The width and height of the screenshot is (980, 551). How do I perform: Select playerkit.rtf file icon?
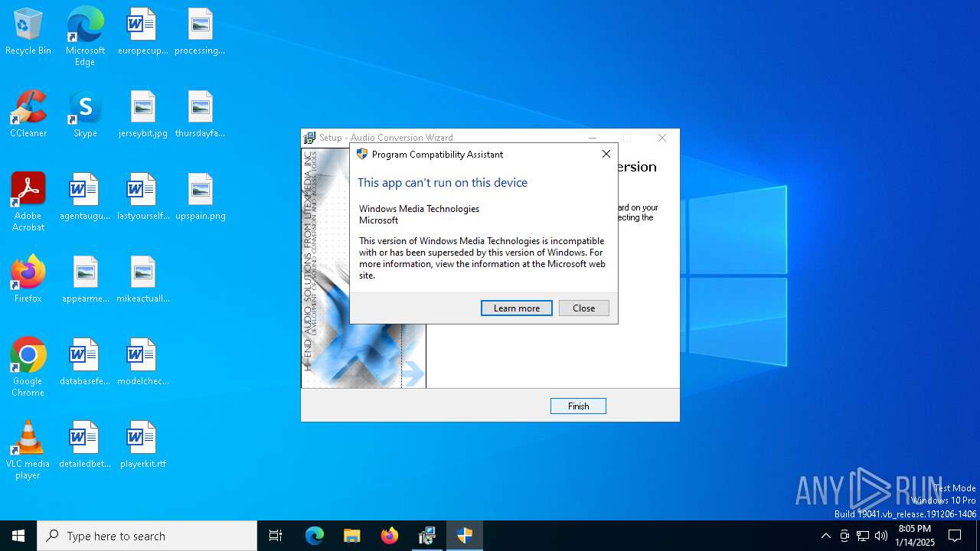pyautogui.click(x=142, y=445)
